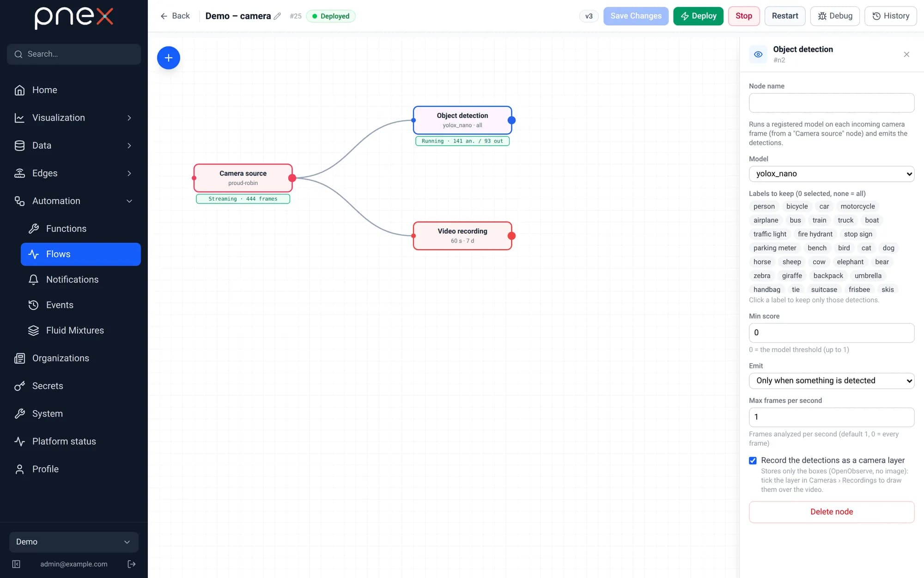Click the Node name input field
The height and width of the screenshot is (578, 924).
pyautogui.click(x=832, y=103)
